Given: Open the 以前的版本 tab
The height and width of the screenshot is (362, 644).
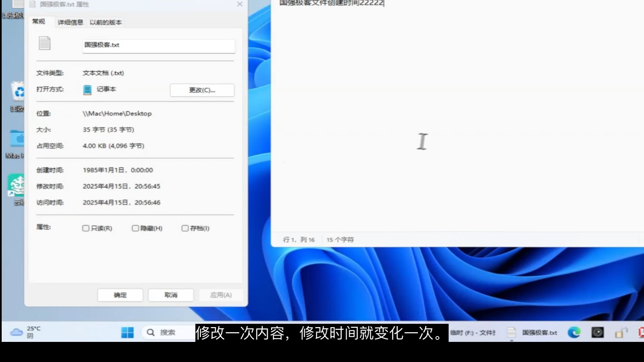Looking at the screenshot, I should [106, 22].
